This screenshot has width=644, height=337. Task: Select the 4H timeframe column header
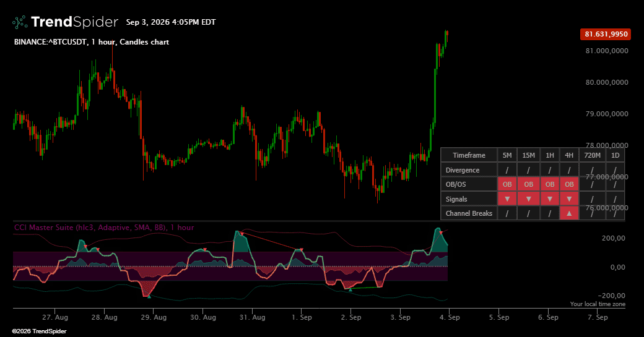[x=569, y=155]
